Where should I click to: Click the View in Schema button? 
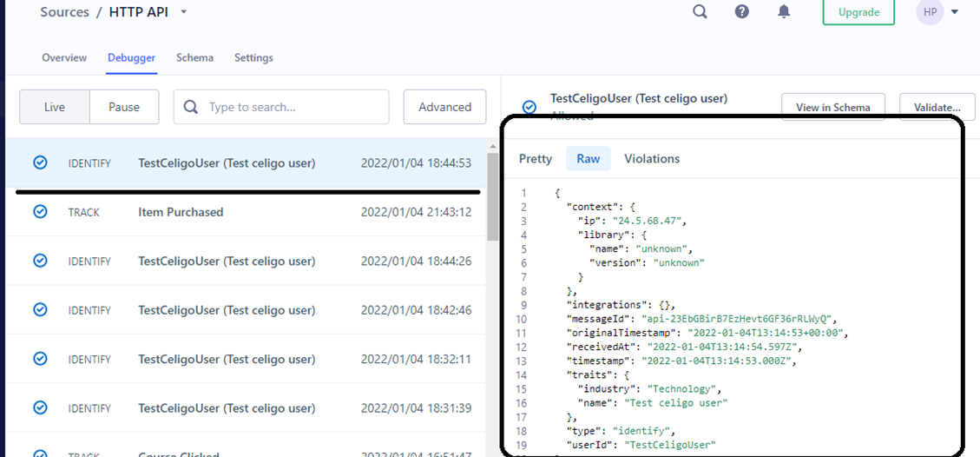click(833, 107)
